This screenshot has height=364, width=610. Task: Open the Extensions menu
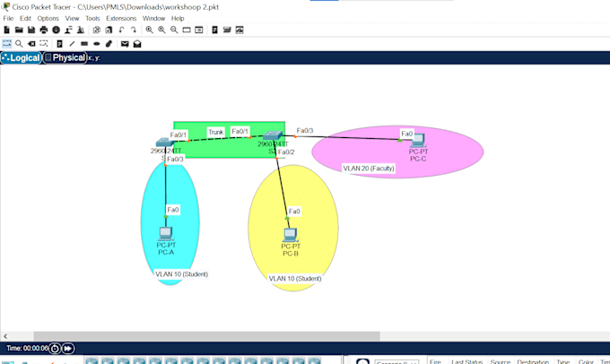pyautogui.click(x=121, y=18)
